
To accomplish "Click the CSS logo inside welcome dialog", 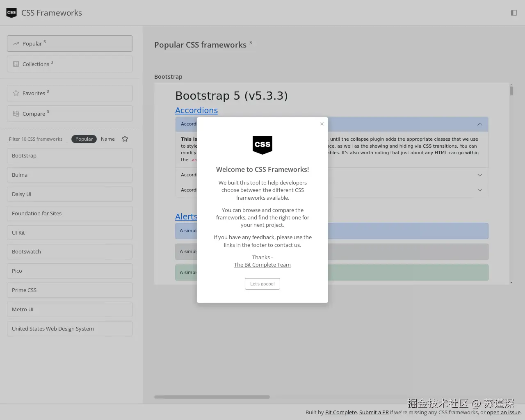I will 262,145.
